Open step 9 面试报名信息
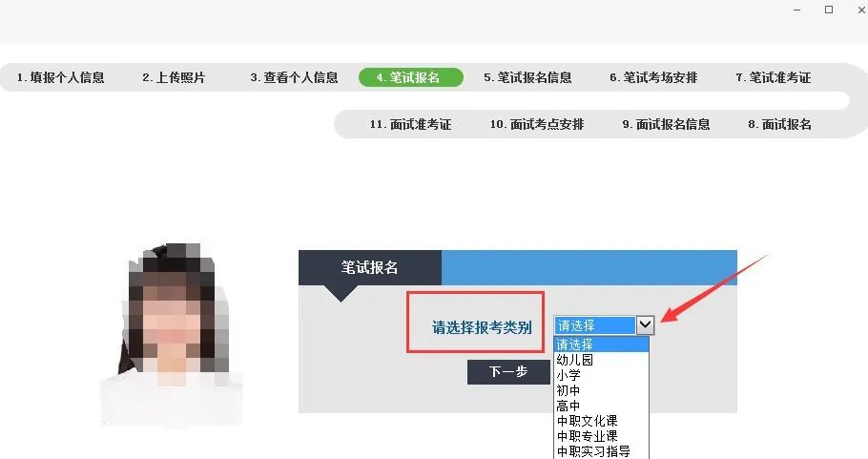 point(666,125)
